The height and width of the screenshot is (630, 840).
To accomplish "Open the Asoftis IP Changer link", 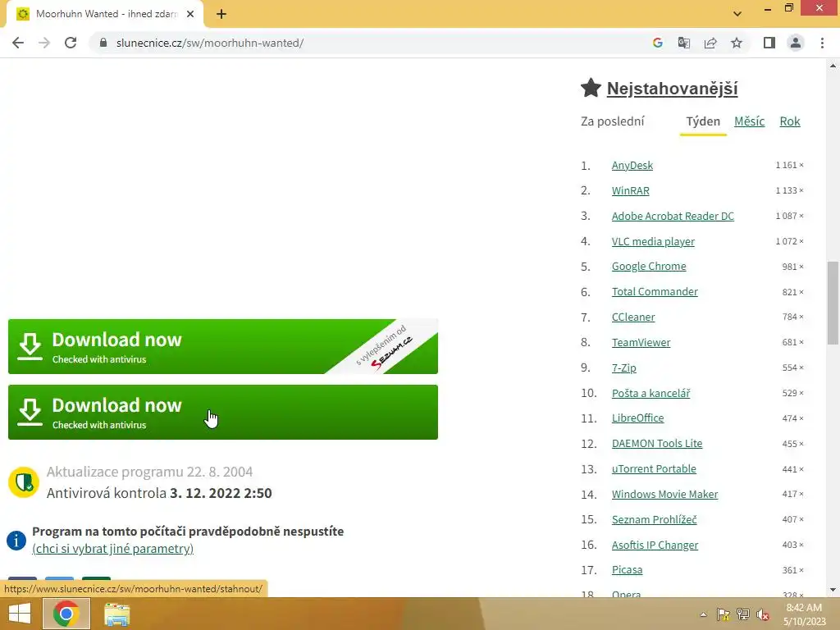I will tap(655, 545).
